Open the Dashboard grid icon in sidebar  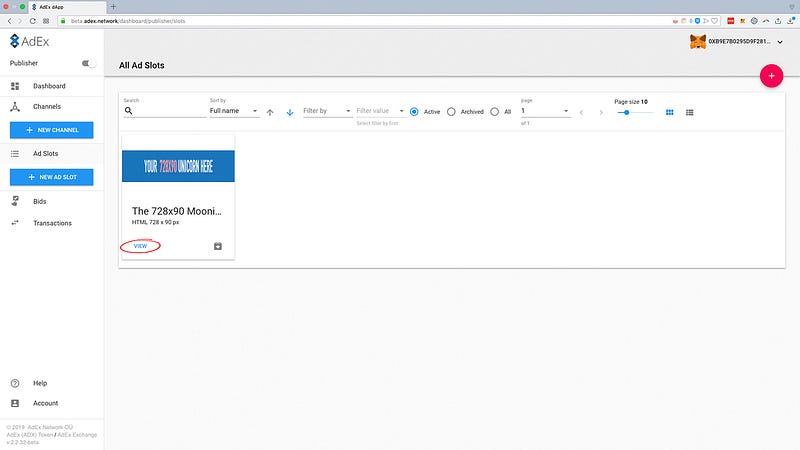(15, 86)
